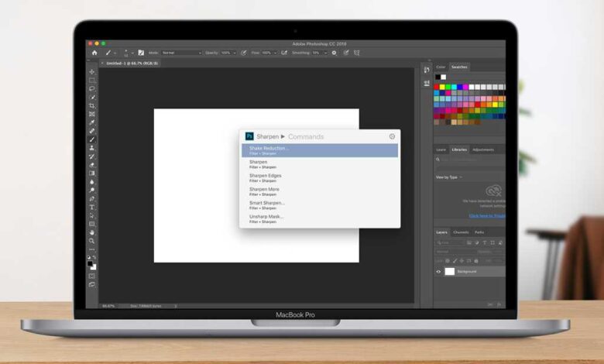Change the screen mode button

[91, 285]
